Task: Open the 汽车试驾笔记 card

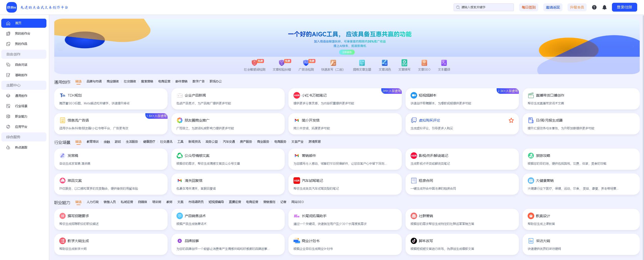Action: (x=345, y=184)
